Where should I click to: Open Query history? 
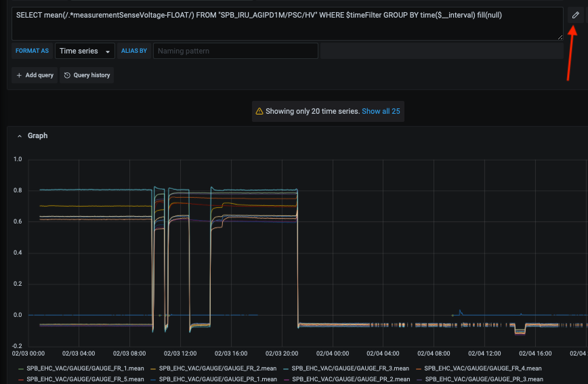pyautogui.click(x=87, y=75)
